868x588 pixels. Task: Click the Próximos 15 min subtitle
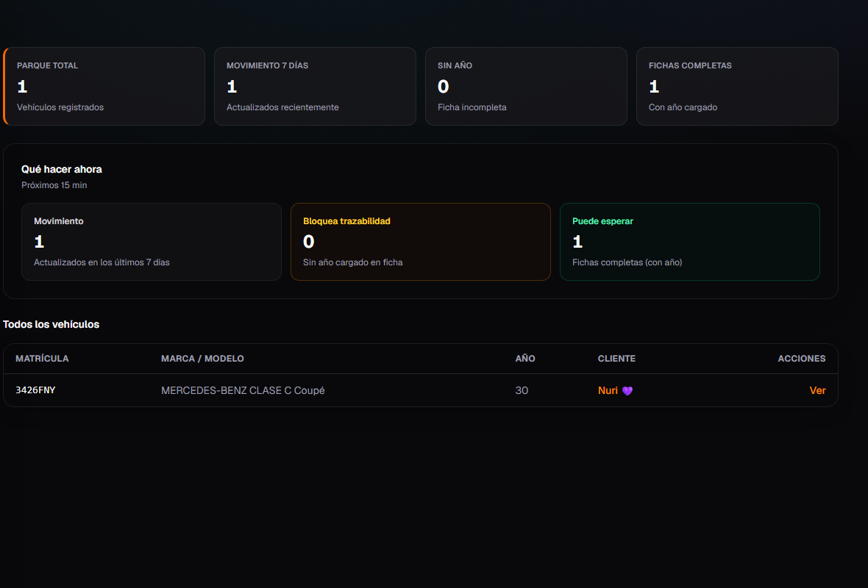point(54,185)
